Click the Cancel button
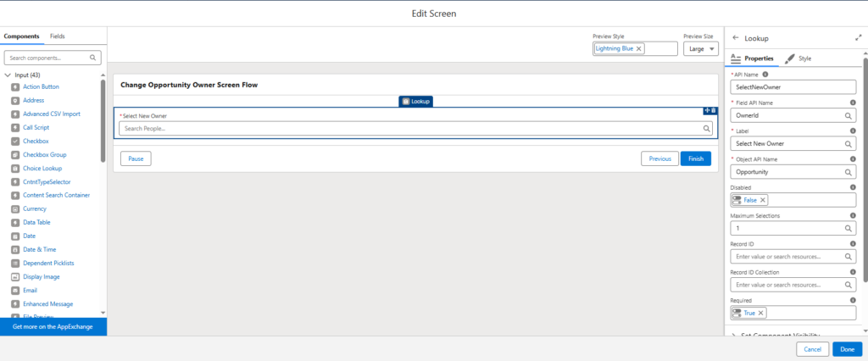Viewport: 868px width, 361px height. point(813,349)
